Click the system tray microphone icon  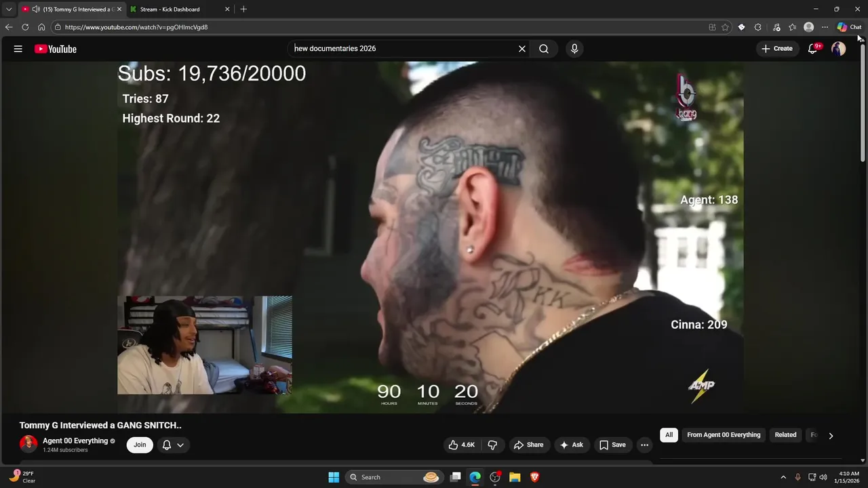798,477
